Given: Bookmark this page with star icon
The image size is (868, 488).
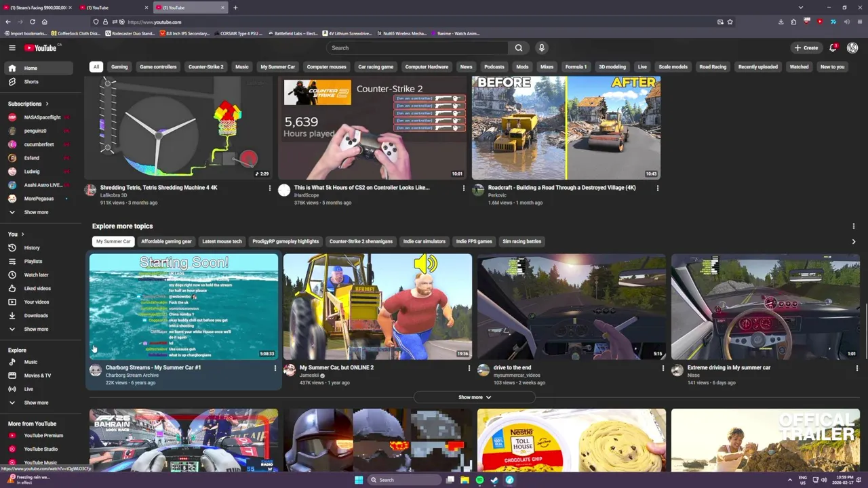Looking at the screenshot, I should point(730,22).
